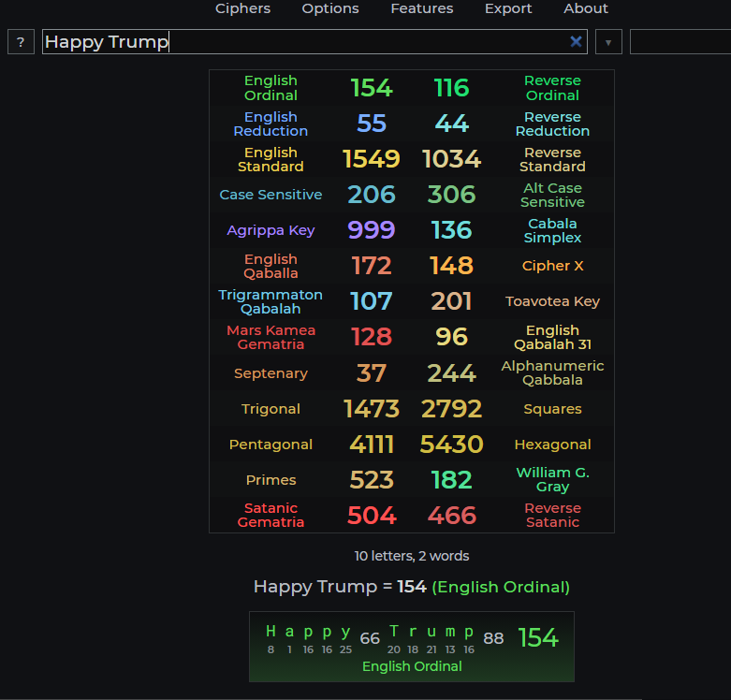Clear the phrase box with the X icon
The image size is (731, 700).
576,41
